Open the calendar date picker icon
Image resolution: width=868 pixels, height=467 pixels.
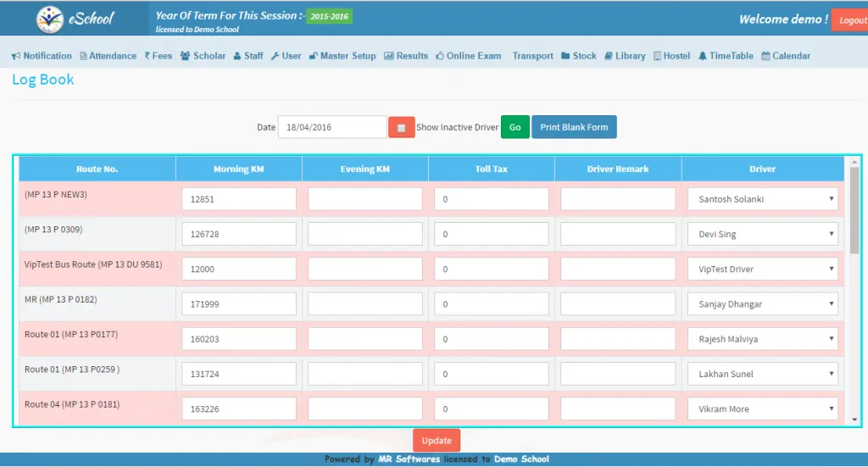(401, 127)
